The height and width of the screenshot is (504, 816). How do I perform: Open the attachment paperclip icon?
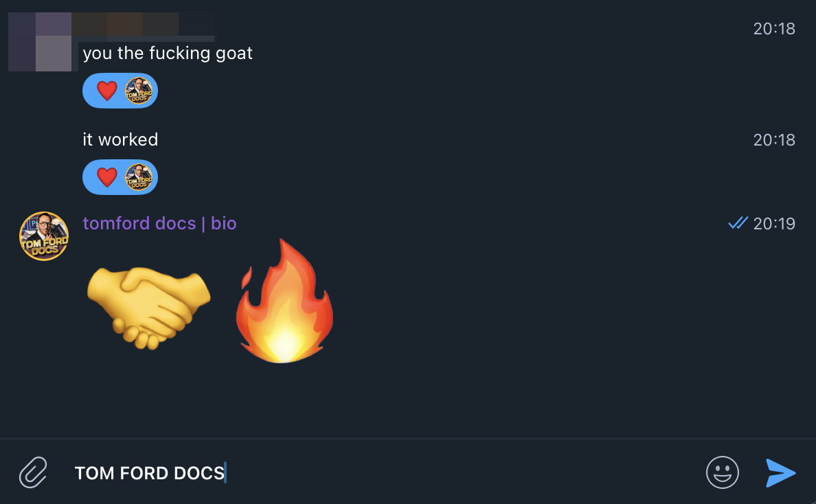point(32,472)
